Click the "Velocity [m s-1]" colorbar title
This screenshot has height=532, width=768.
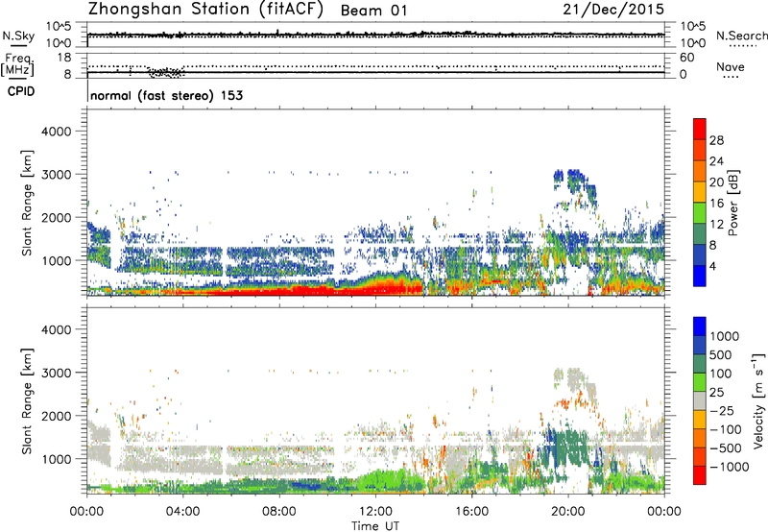coord(758,400)
